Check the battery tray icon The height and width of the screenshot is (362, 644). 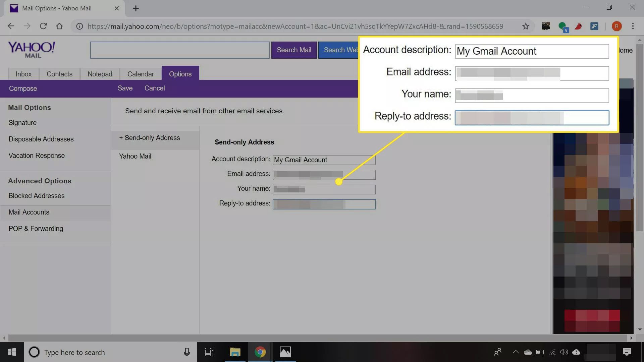pyautogui.click(x=540, y=352)
